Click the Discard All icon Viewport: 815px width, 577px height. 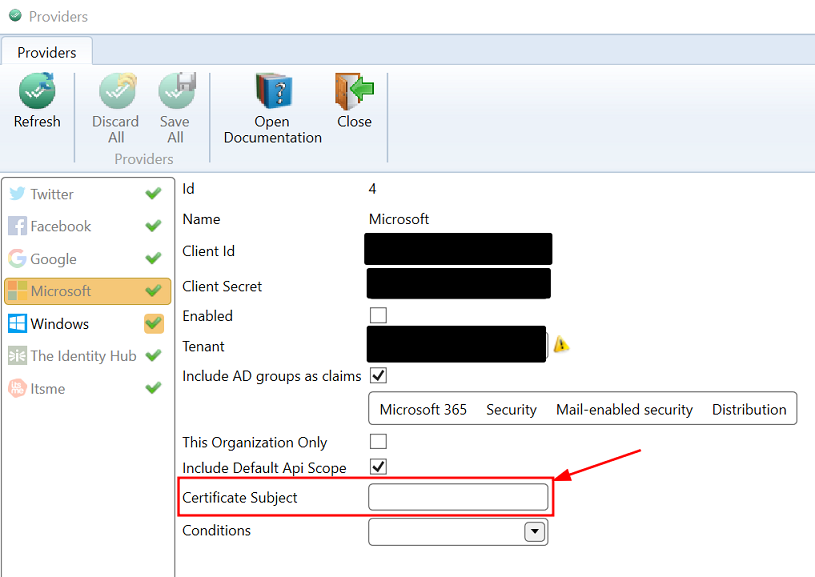(x=115, y=90)
